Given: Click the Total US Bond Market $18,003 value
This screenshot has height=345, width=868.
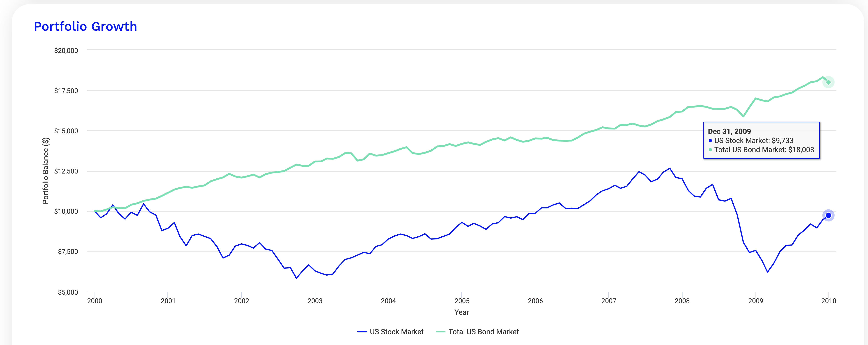Looking at the screenshot, I should point(764,150).
